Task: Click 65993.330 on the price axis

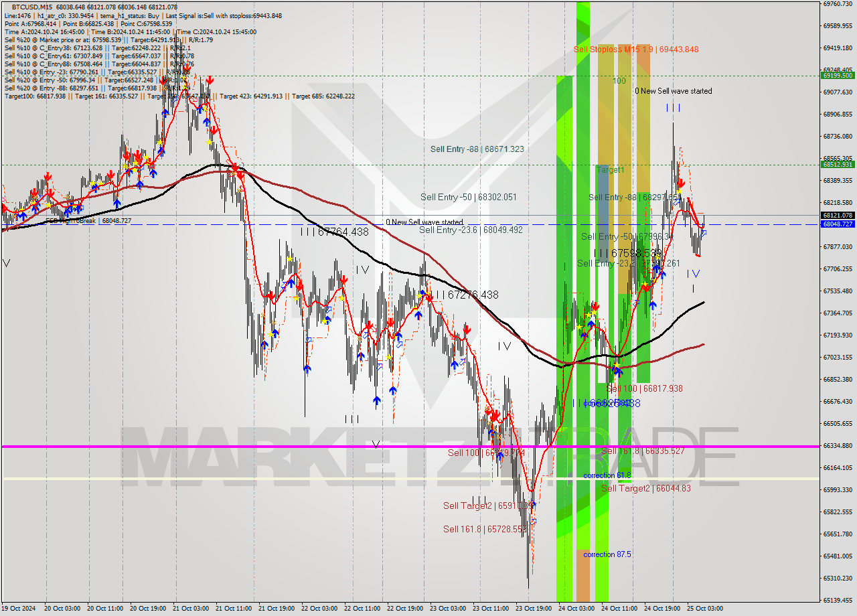Action: (x=837, y=490)
